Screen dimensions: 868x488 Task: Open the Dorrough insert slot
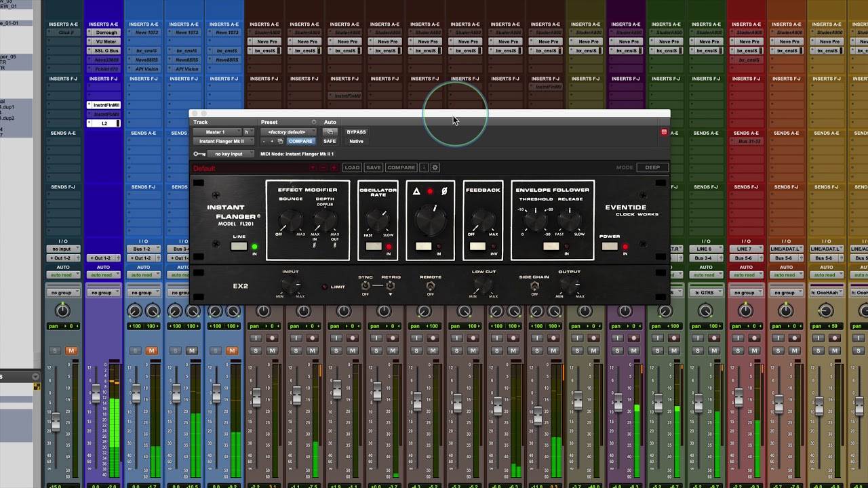[x=103, y=33]
